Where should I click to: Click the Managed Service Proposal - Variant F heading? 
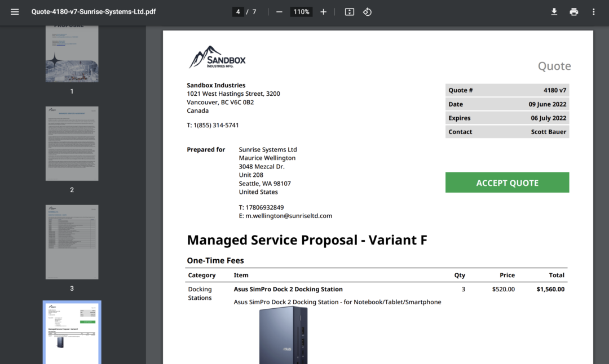pos(307,240)
